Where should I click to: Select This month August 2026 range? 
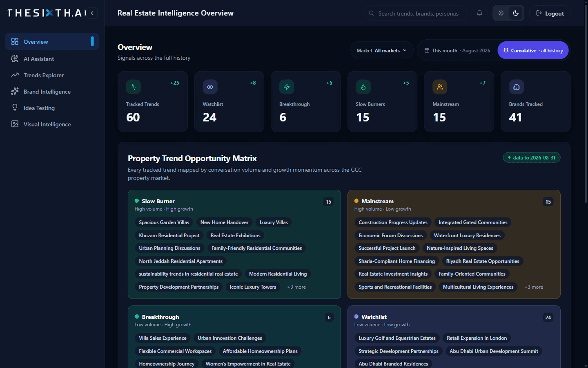coord(457,50)
